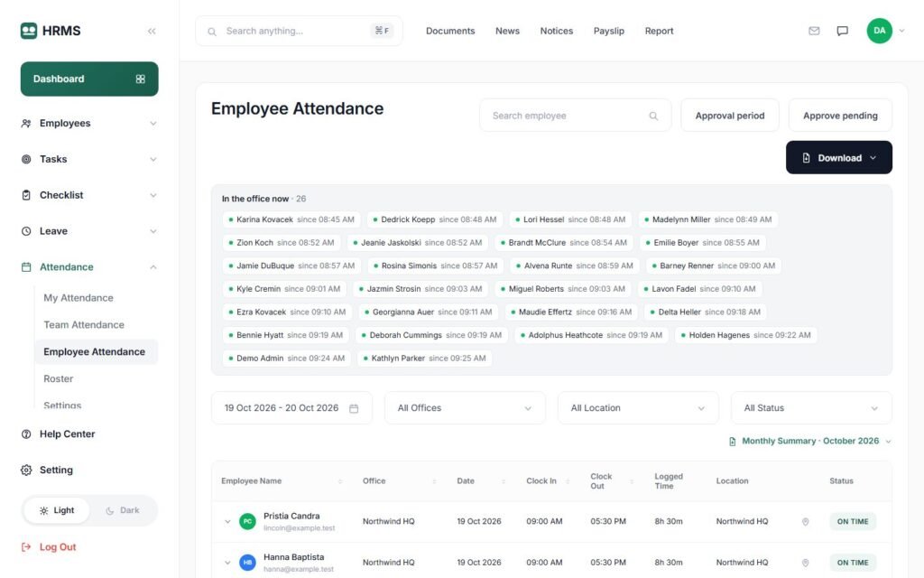The image size is (924, 578).
Task: Click the Monthly Summary document icon
Action: point(732,441)
